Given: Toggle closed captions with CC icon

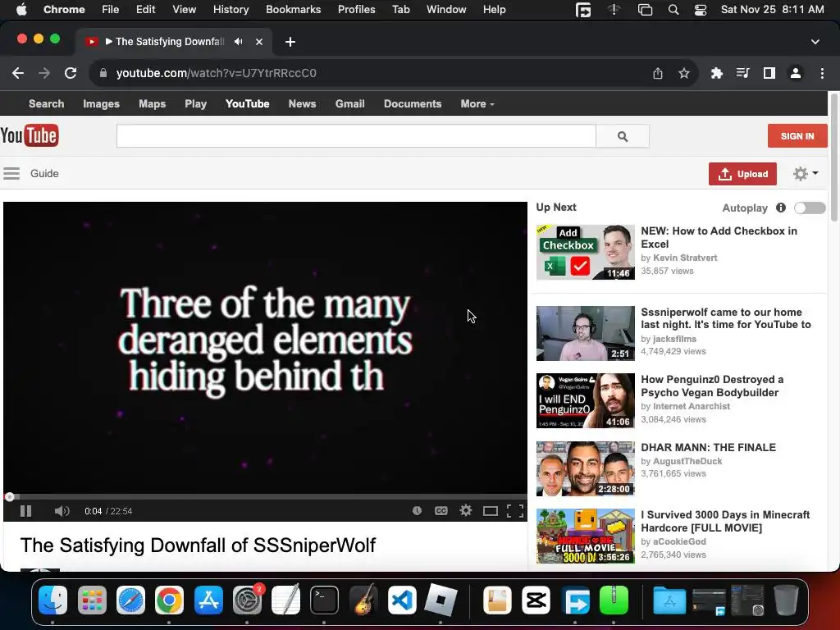Looking at the screenshot, I should pos(441,511).
